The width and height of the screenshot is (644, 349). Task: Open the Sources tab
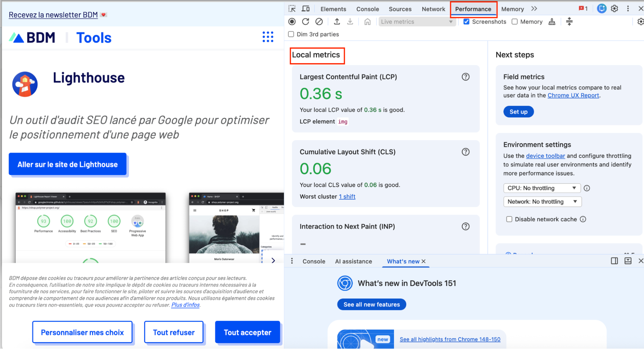point(400,9)
